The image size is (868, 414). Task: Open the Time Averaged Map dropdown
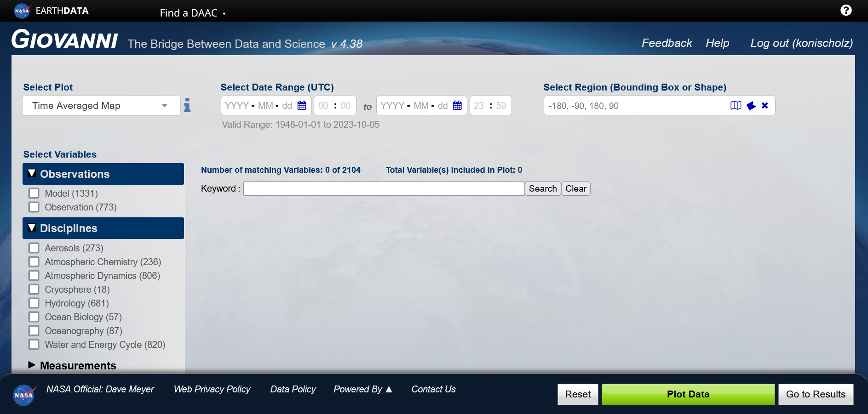click(101, 106)
